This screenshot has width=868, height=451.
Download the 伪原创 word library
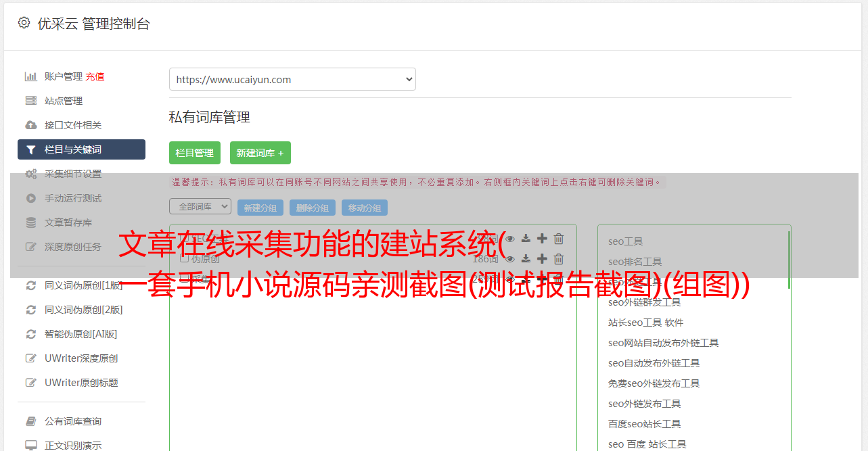(526, 259)
